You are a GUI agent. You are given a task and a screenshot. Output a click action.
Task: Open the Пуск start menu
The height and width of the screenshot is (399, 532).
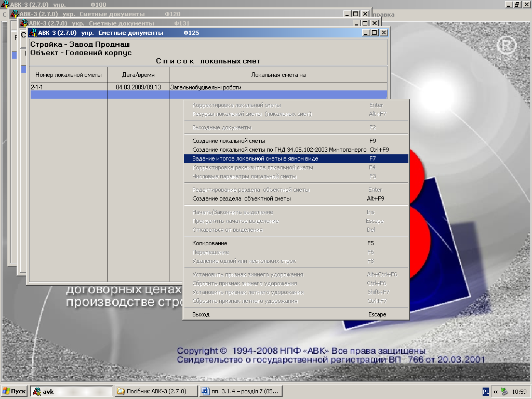14,391
